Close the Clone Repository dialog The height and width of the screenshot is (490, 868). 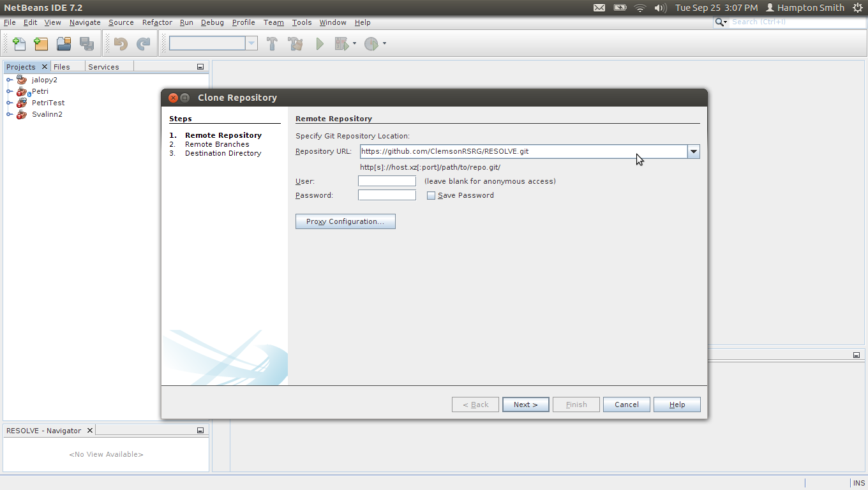click(x=173, y=98)
